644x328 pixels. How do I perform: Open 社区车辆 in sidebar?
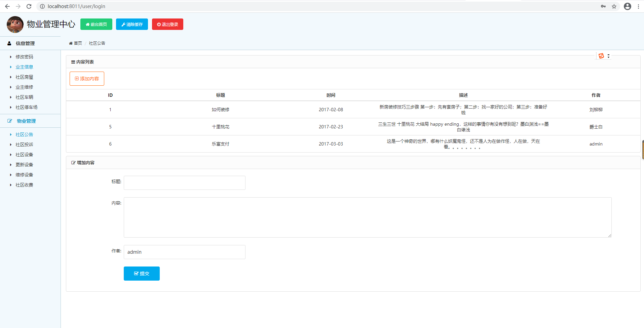pyautogui.click(x=24, y=97)
